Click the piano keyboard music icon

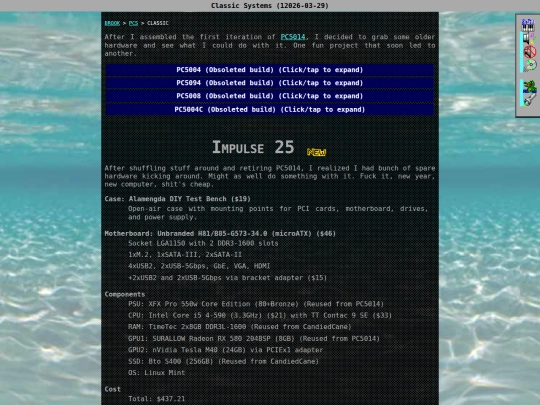[x=528, y=25]
